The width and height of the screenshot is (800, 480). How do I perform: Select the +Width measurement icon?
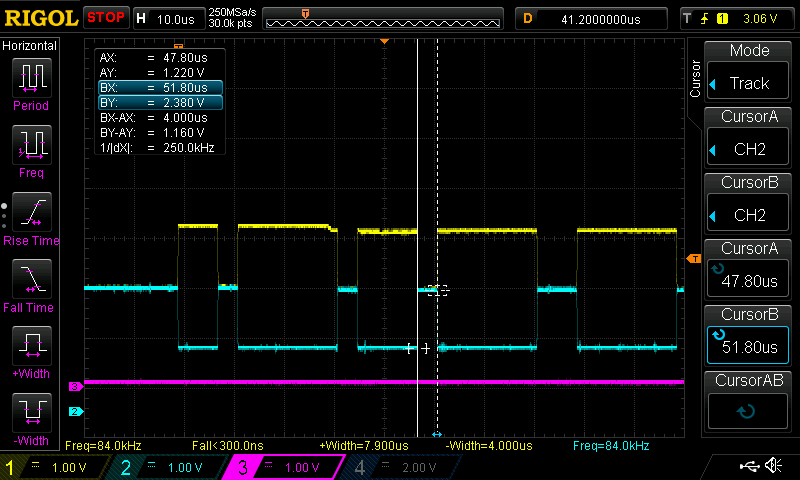click(x=32, y=345)
